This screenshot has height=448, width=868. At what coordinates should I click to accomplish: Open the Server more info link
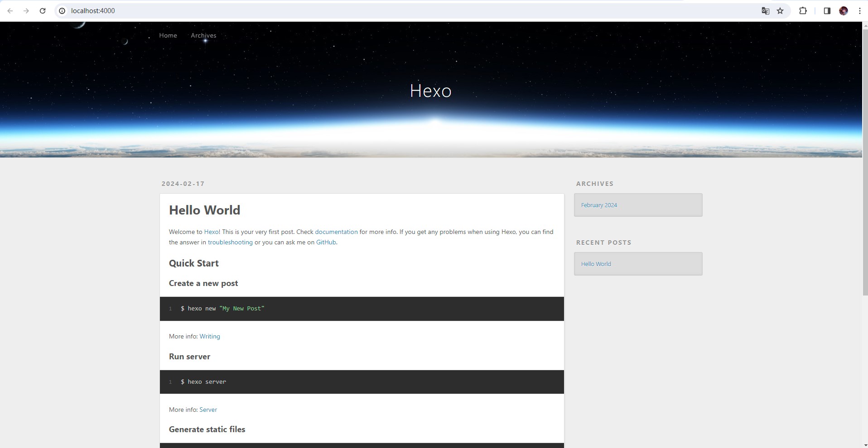208,410
